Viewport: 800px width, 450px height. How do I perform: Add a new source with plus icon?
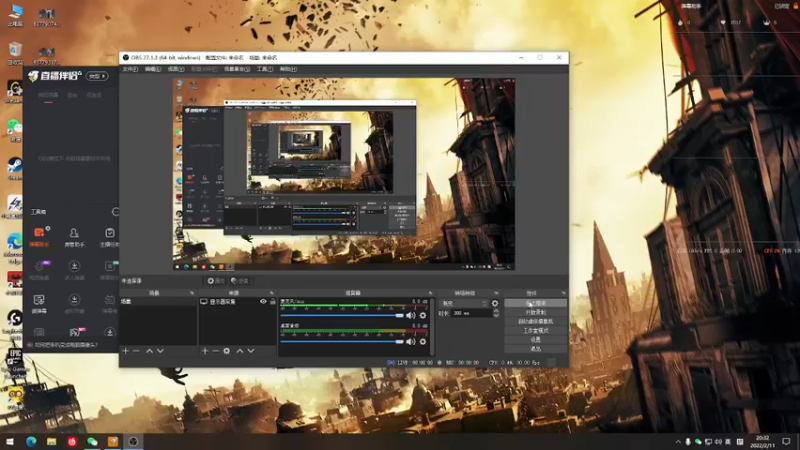[205, 351]
